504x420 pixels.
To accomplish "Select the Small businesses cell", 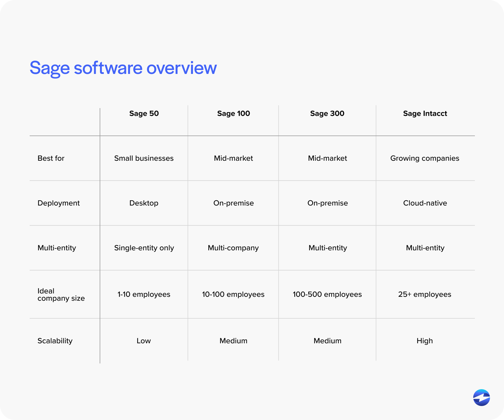I will click(144, 158).
